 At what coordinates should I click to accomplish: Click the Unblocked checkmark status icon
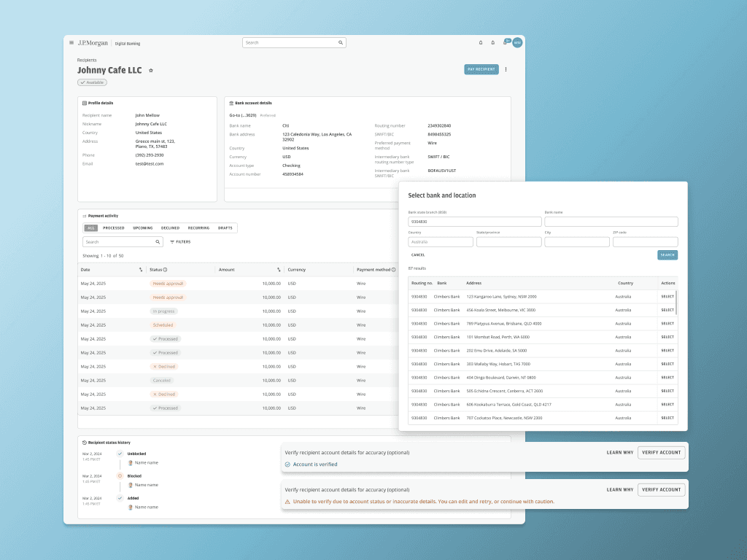coord(120,454)
